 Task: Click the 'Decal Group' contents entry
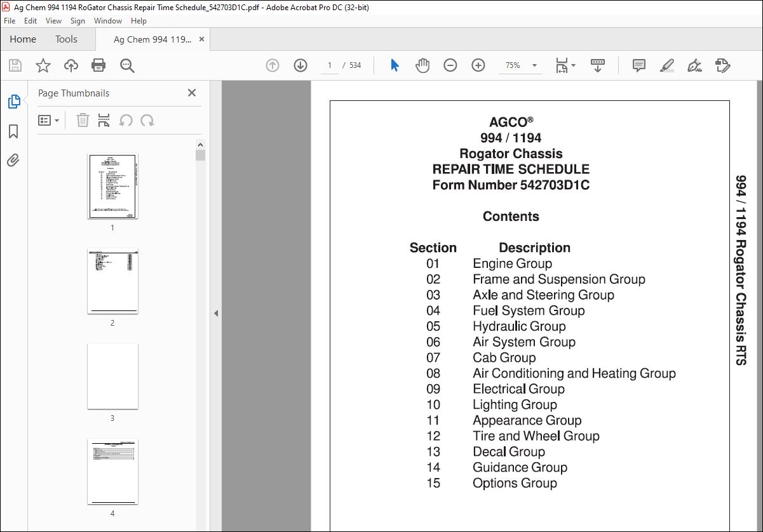509,452
